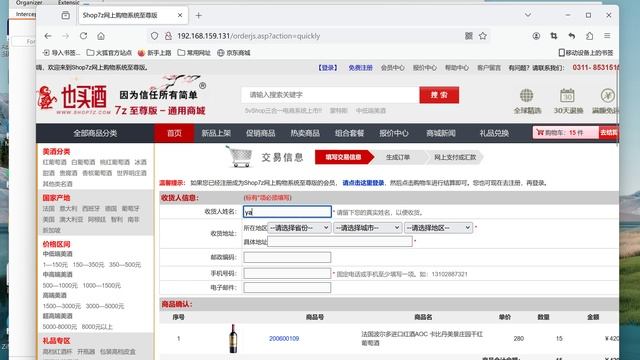
Task: Close the Shop7z tab
Action: coord(180,15)
